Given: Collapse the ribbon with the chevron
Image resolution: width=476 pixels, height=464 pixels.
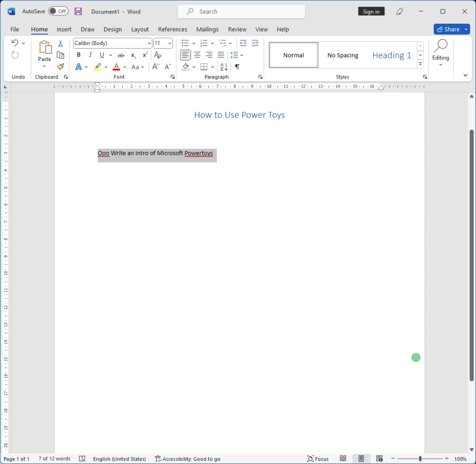Looking at the screenshot, I should [465, 75].
